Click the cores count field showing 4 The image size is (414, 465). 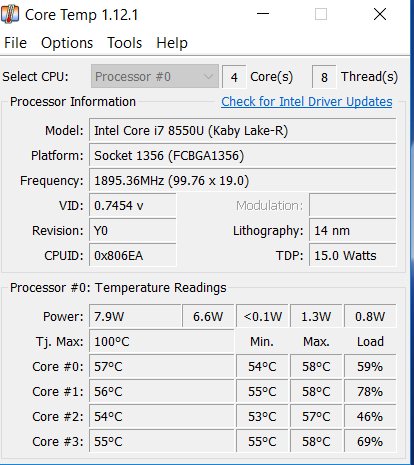point(234,77)
